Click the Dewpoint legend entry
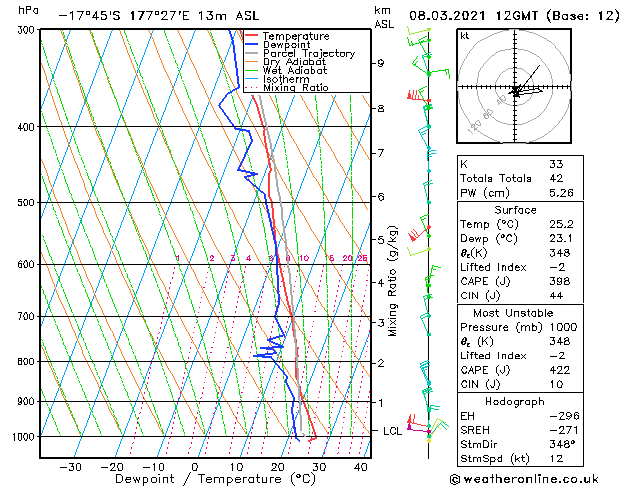629x486 pixels. [286, 45]
